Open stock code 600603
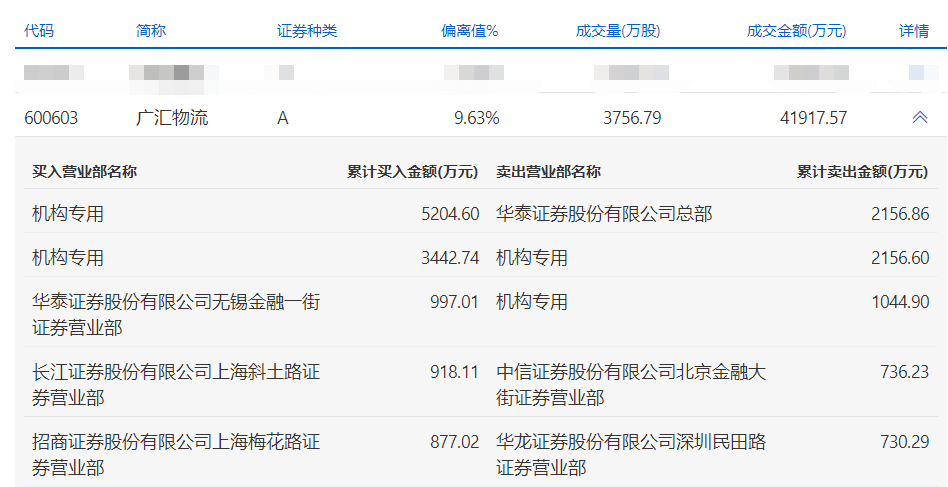 click(51, 118)
